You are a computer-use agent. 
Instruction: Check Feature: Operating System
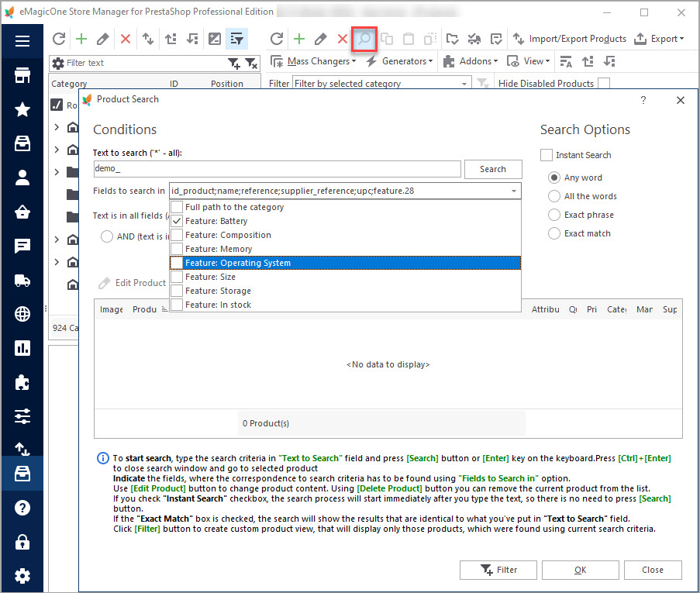pyautogui.click(x=177, y=263)
